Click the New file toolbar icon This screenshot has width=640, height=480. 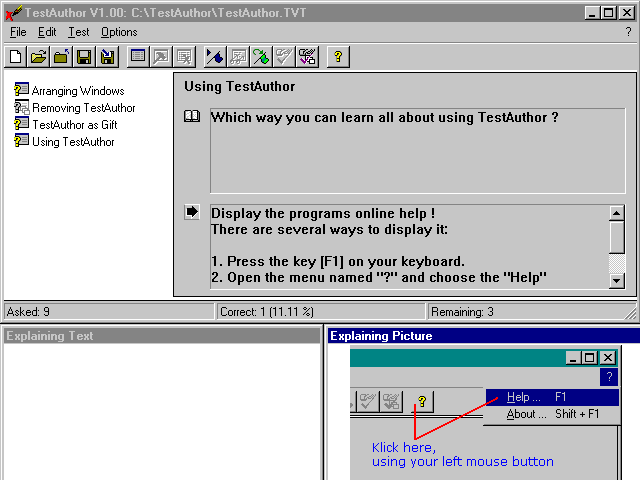coord(16,57)
